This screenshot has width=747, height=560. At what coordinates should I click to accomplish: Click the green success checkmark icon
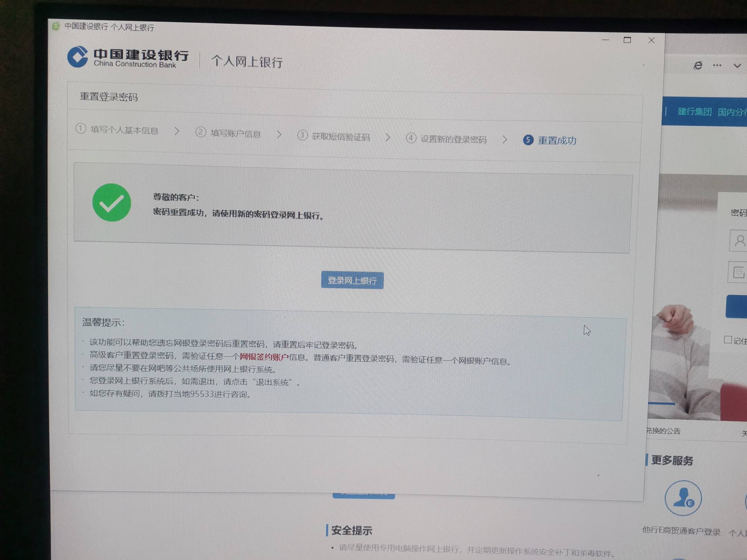[112, 202]
